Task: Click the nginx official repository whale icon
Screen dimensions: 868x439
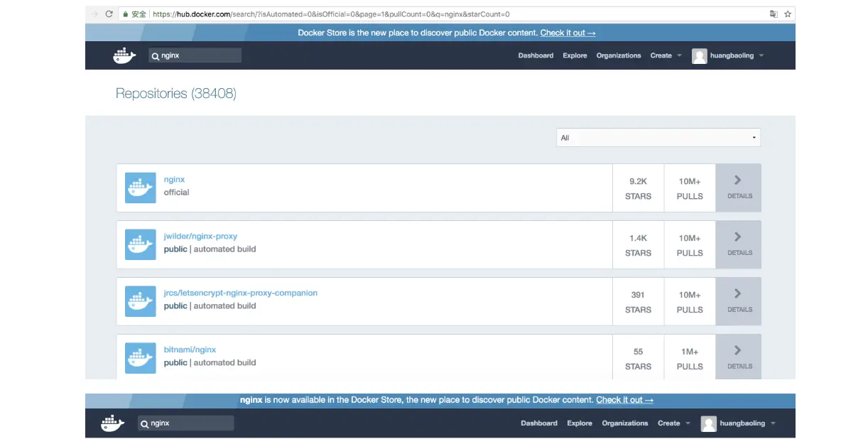Action: point(141,188)
